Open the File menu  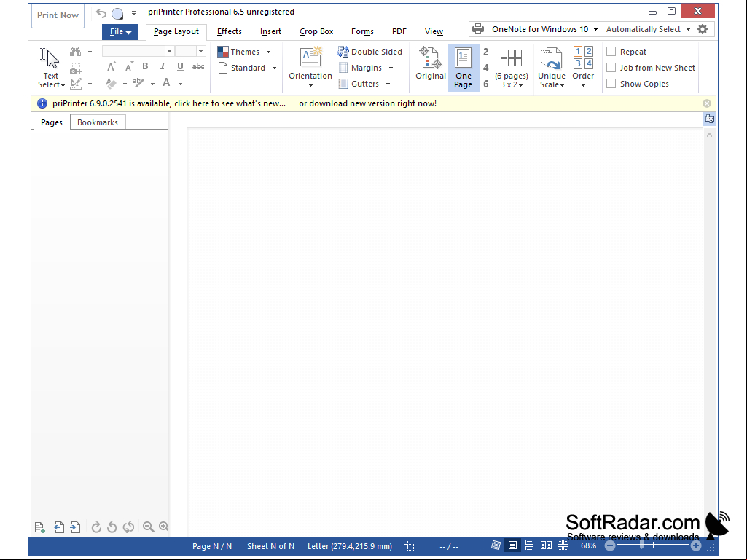(120, 32)
